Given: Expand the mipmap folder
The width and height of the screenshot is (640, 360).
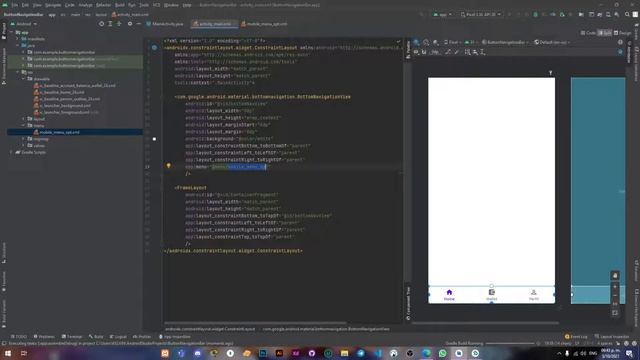Looking at the screenshot, I should coord(24,139).
